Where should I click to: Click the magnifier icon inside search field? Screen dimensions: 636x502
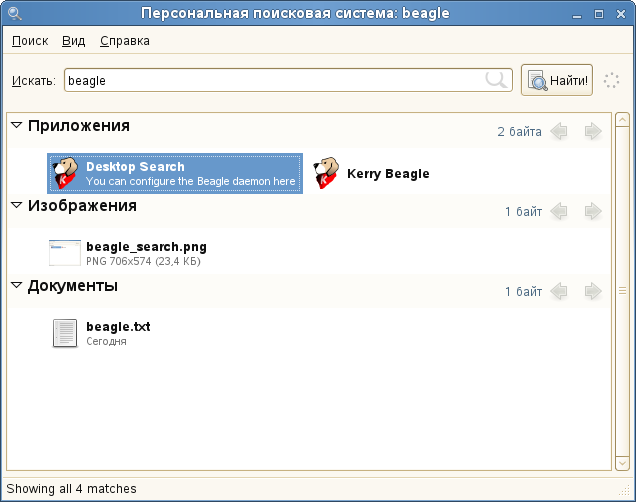[x=495, y=80]
